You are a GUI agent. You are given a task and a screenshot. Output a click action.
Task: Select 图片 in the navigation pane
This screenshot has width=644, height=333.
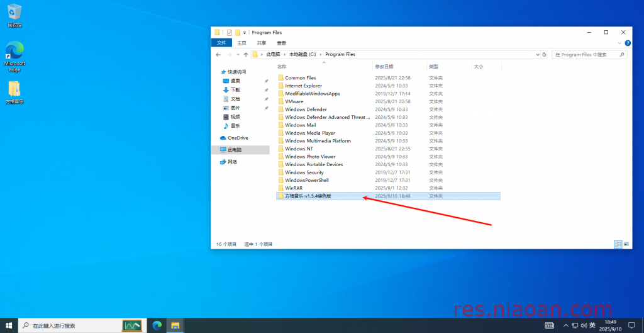tap(235, 108)
